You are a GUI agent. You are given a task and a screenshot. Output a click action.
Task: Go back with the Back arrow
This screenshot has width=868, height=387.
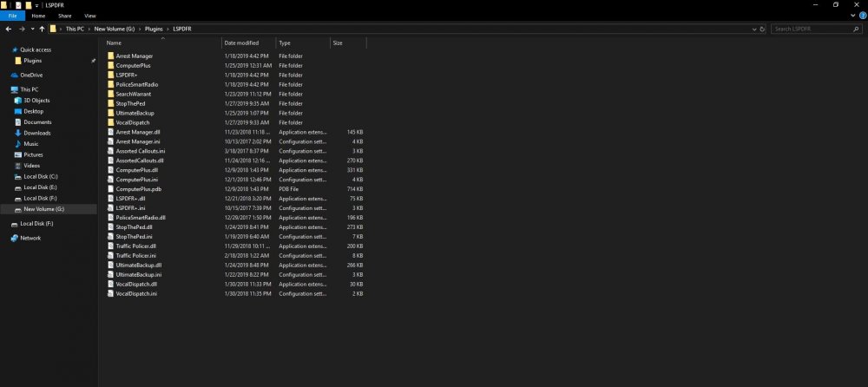point(9,29)
